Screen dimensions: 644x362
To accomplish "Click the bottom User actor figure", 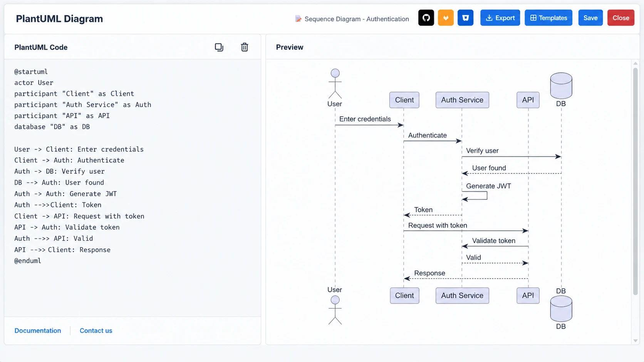I will point(335,310).
